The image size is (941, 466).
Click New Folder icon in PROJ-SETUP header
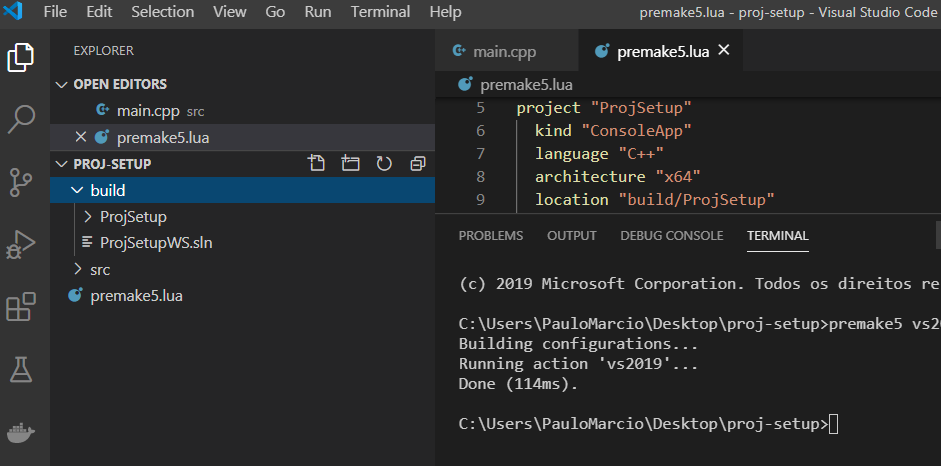350,164
